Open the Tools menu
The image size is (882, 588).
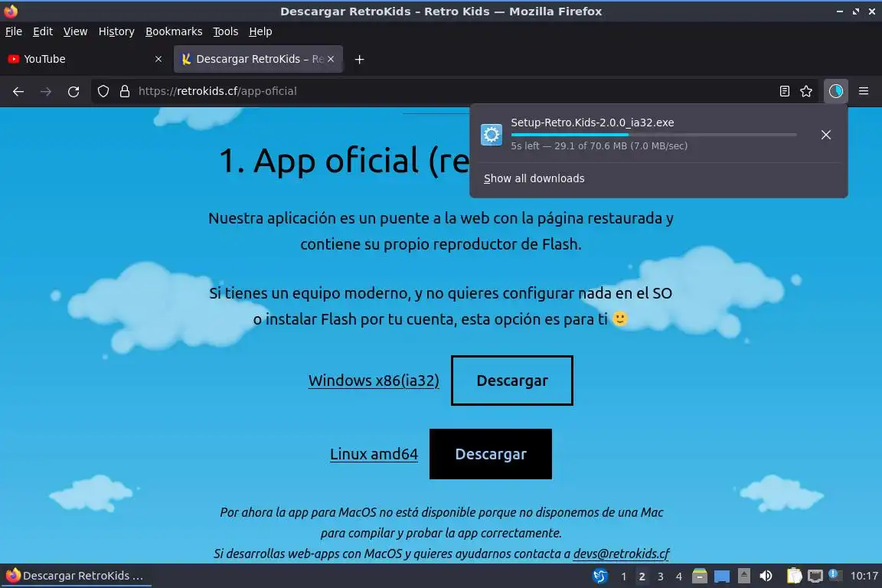coord(226,31)
